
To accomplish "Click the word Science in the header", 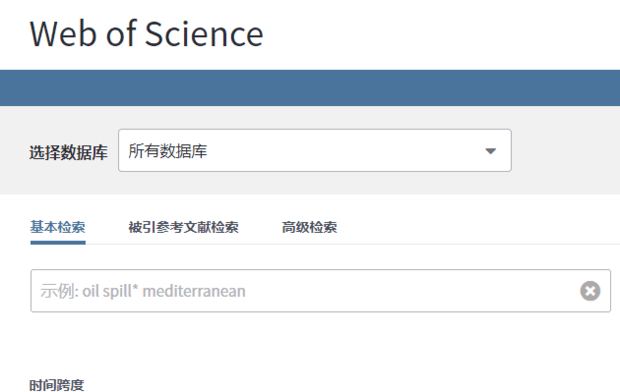I will [x=204, y=34].
